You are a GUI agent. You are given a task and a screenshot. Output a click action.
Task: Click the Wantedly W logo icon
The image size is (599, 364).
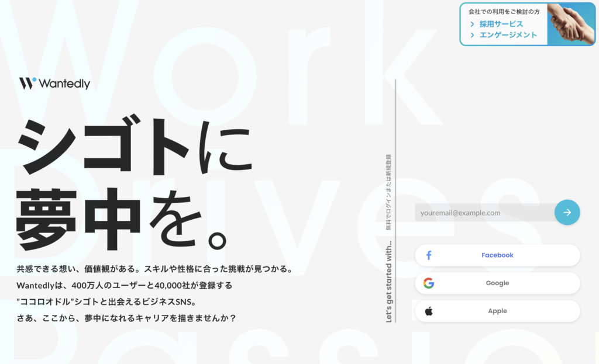coord(27,83)
